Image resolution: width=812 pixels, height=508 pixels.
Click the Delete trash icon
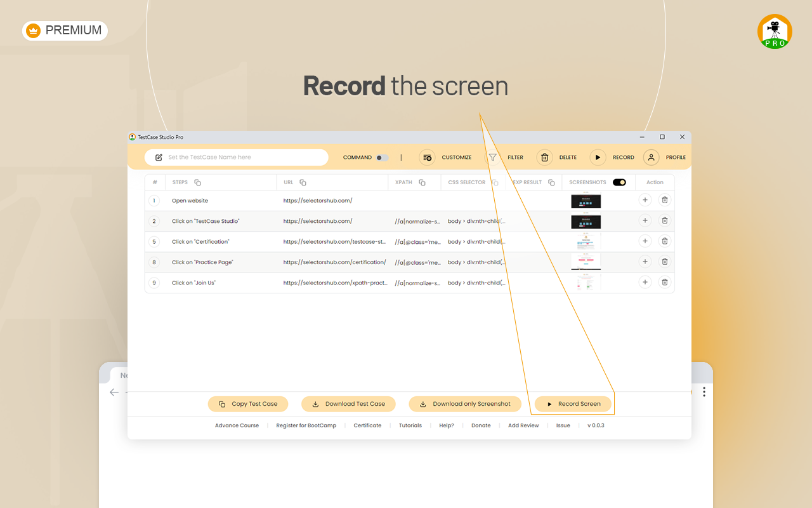(544, 157)
